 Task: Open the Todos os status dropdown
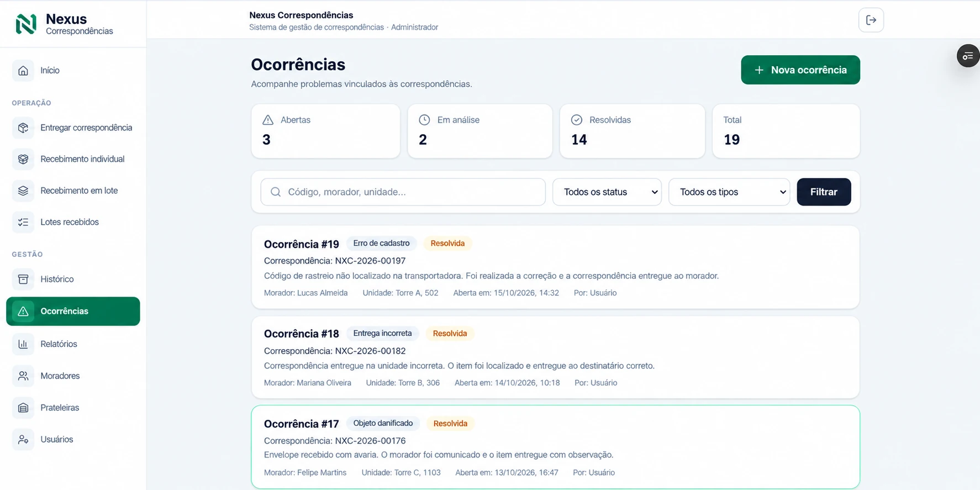point(607,192)
